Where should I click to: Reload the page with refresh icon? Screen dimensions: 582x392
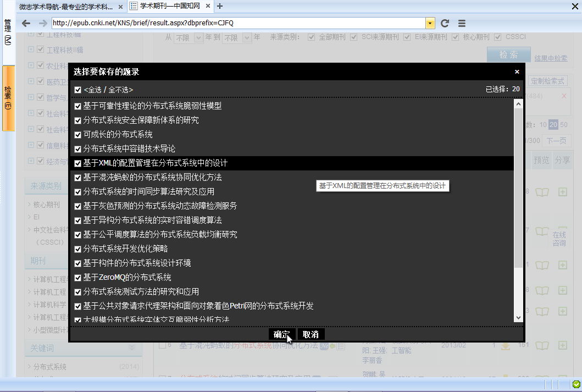tap(445, 23)
